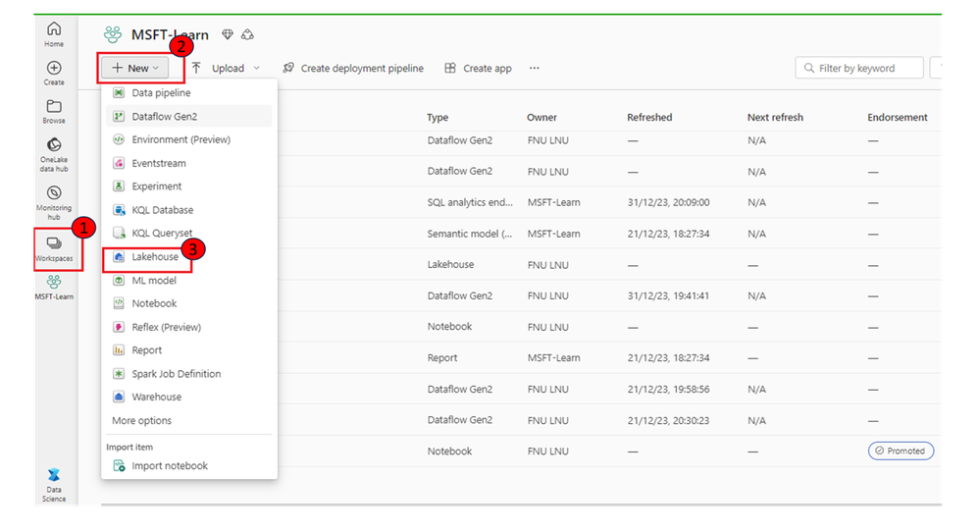The width and height of the screenshot is (980, 532).
Task: Click the Semantic model (... type cell
Action: click(470, 234)
